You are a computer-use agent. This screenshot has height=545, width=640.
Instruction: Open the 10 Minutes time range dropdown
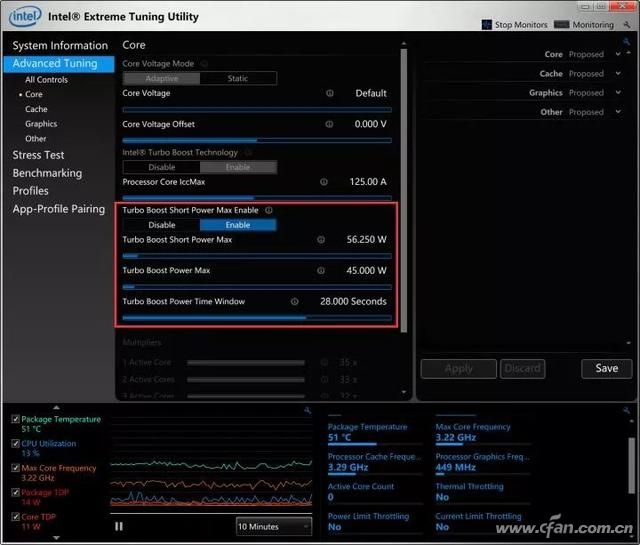[x=274, y=527]
